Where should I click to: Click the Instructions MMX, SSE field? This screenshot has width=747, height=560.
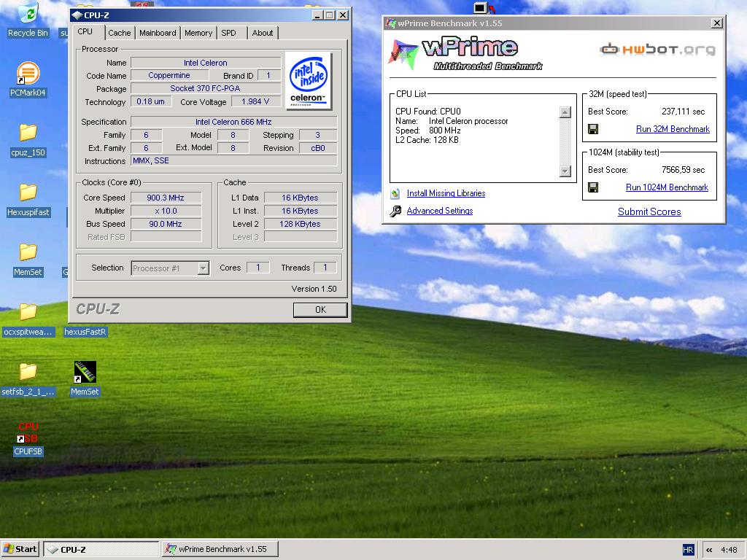point(233,161)
